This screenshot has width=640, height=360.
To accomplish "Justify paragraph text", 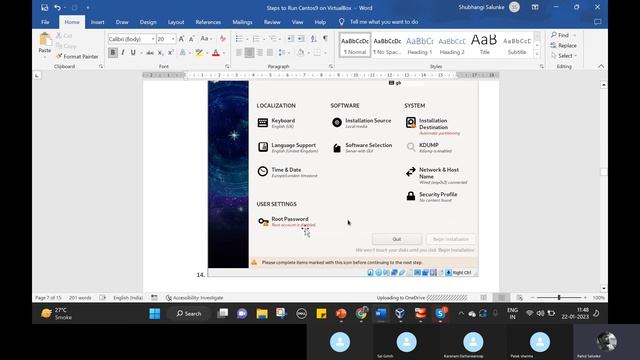I will tap(270, 53).
